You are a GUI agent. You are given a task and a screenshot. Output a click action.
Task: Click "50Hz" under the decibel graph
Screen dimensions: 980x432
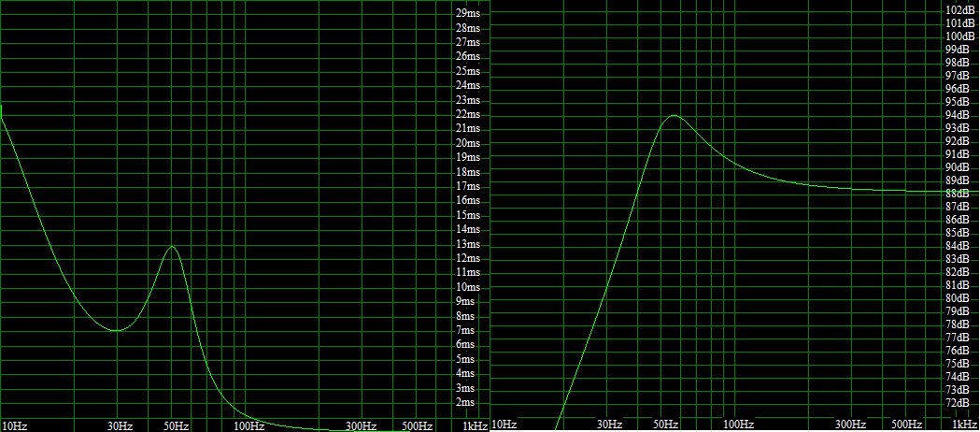coord(665,425)
